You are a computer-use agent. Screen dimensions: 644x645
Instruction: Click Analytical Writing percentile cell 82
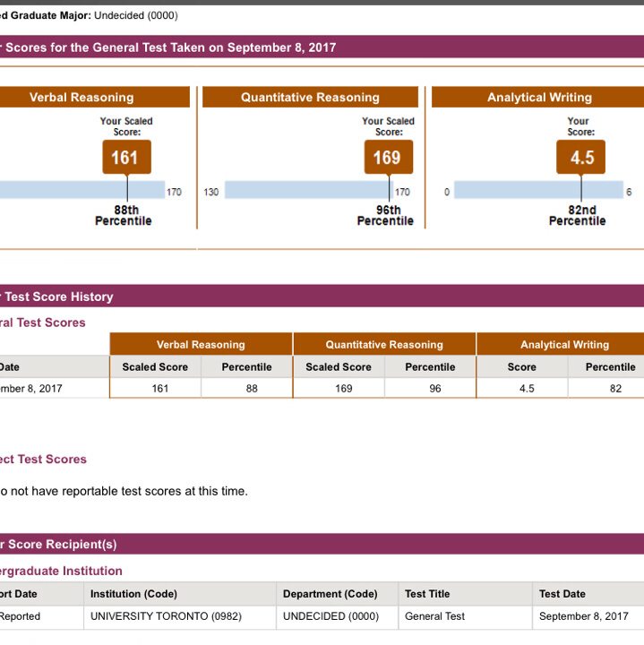point(606,388)
